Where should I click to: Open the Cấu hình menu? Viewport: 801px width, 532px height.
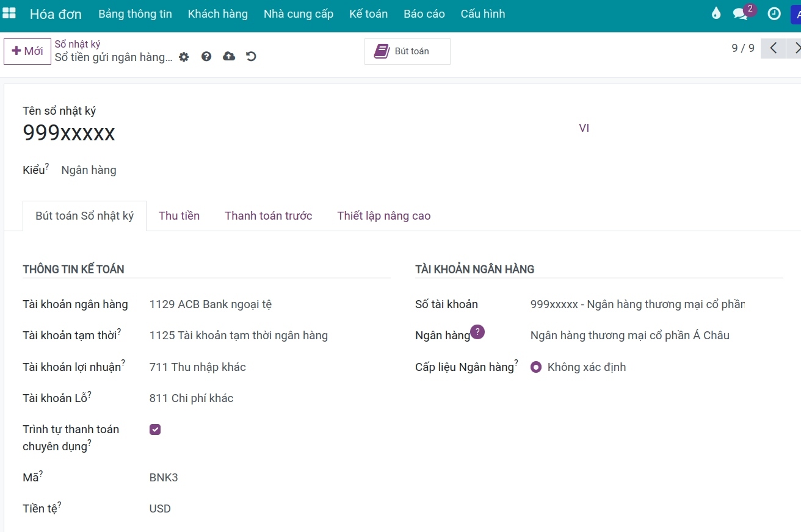(483, 14)
